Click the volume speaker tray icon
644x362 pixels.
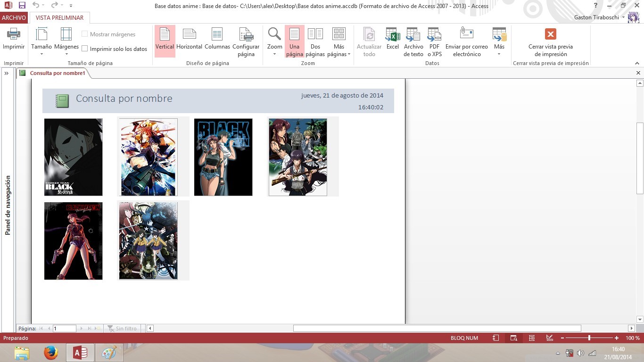click(x=580, y=353)
